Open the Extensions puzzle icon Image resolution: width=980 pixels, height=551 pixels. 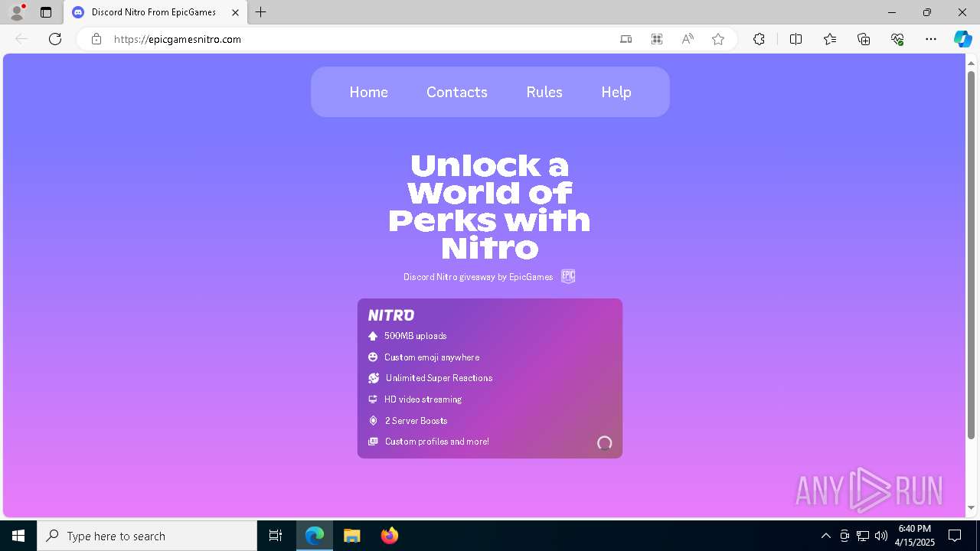pyautogui.click(x=759, y=39)
